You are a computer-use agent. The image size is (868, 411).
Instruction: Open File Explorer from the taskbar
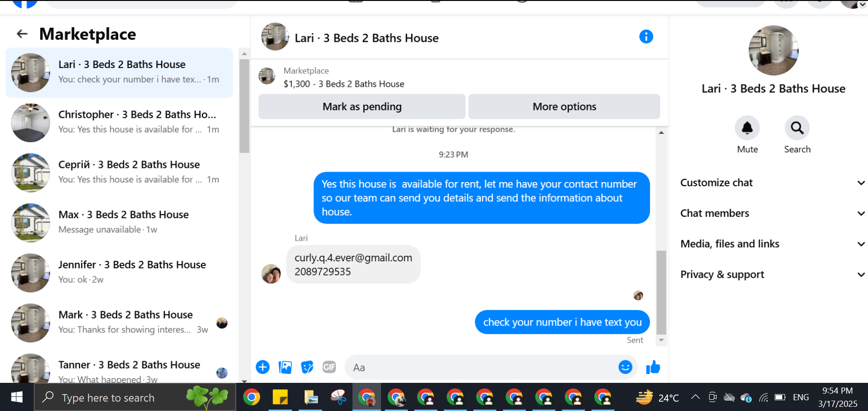[x=310, y=397]
